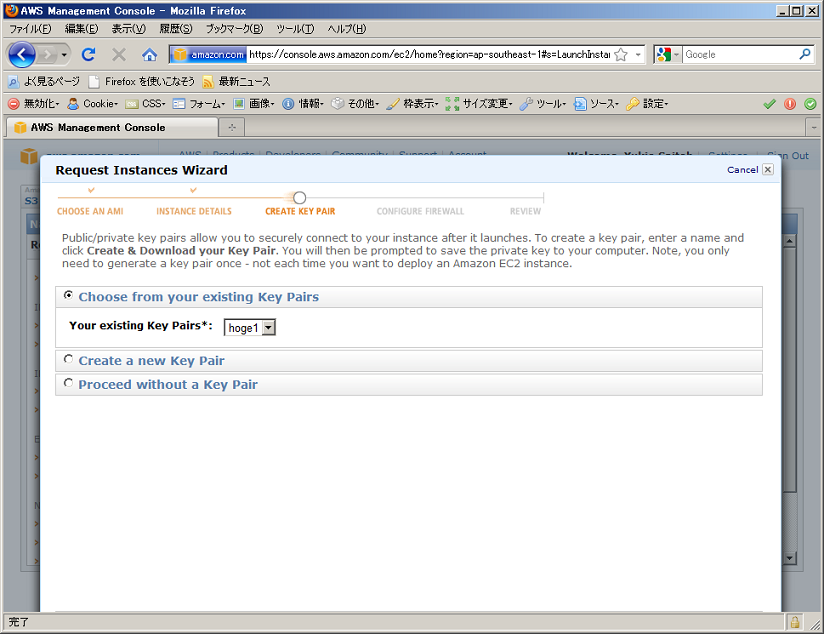
Task: Select Choose from your existing Key Pairs
Action: (x=68, y=296)
